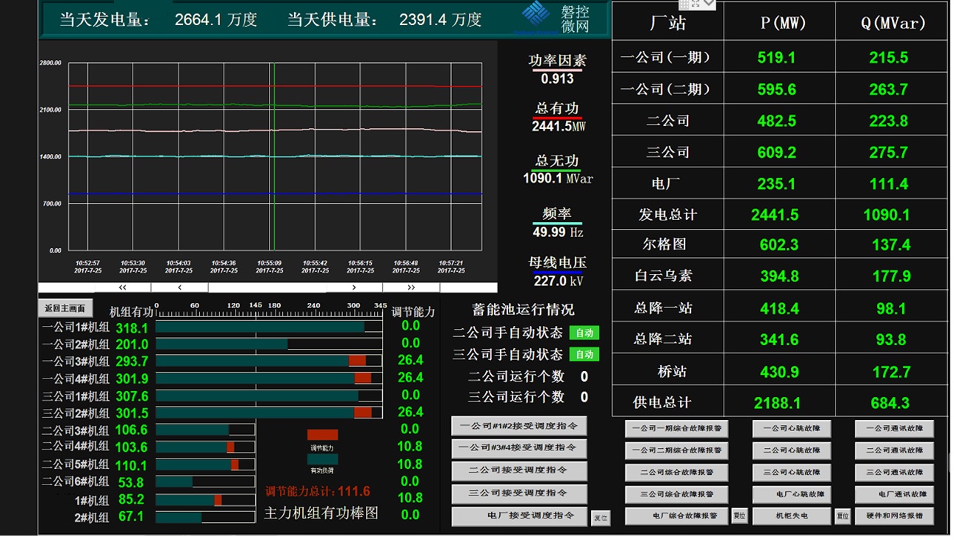
Task: Click 机柜失电 button
Action: tap(792, 516)
